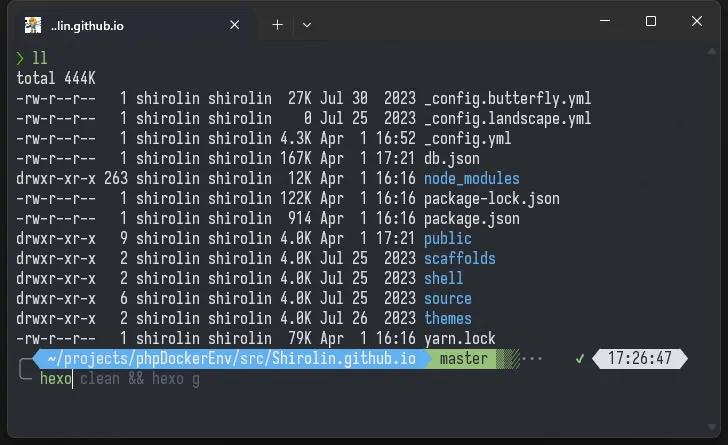
Task: Close the lin.github.io terminal tab
Action: pyautogui.click(x=236, y=24)
